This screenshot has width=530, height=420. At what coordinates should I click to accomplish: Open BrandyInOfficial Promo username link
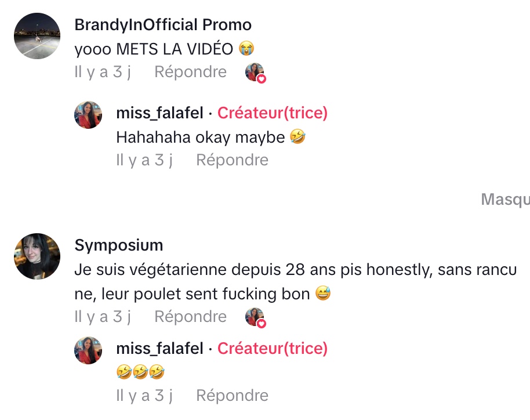[163, 25]
